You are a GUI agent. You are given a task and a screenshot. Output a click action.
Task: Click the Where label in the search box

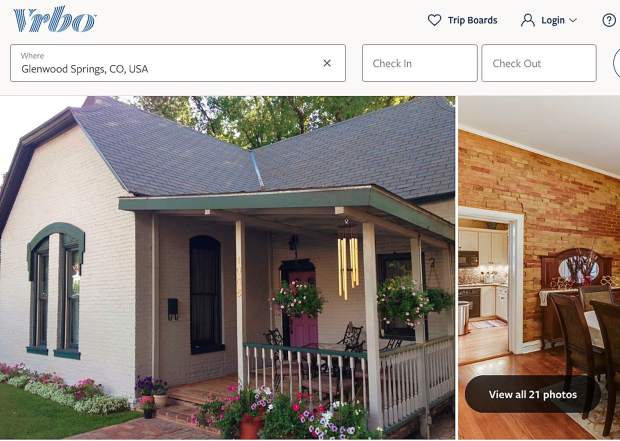tap(32, 56)
